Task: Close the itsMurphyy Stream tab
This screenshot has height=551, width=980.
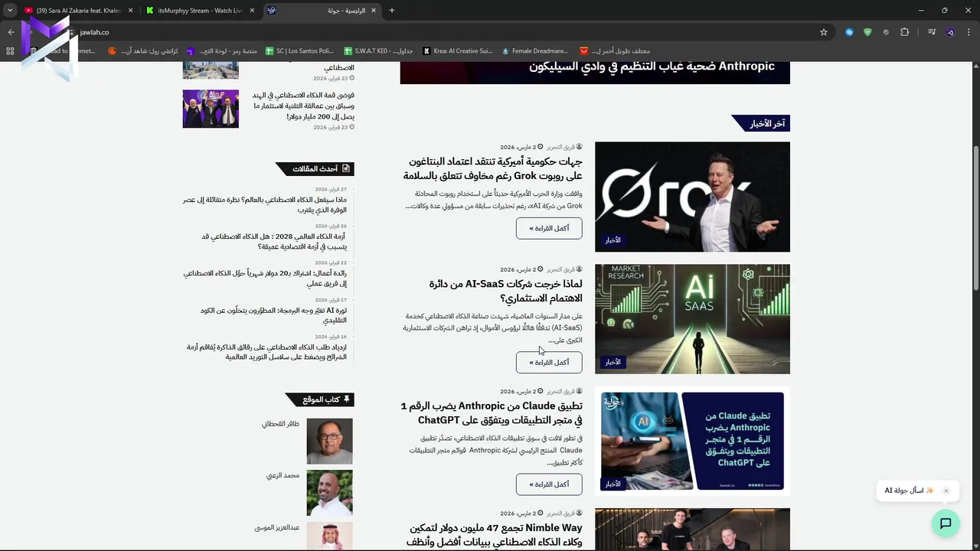Action: tap(252, 10)
